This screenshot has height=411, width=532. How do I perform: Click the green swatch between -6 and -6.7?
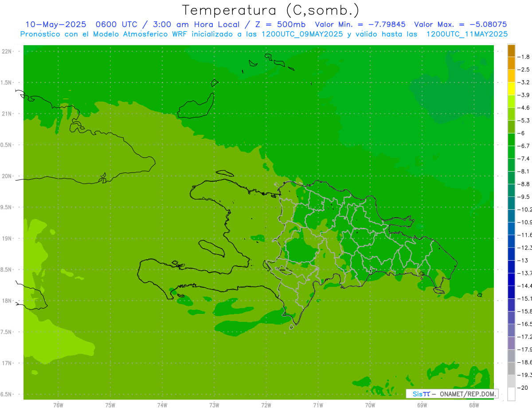[511, 140]
